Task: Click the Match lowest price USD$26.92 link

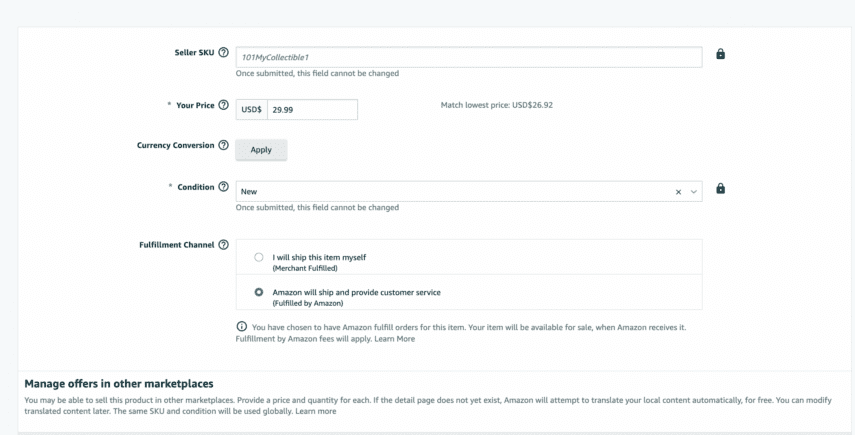Action: 496,105
